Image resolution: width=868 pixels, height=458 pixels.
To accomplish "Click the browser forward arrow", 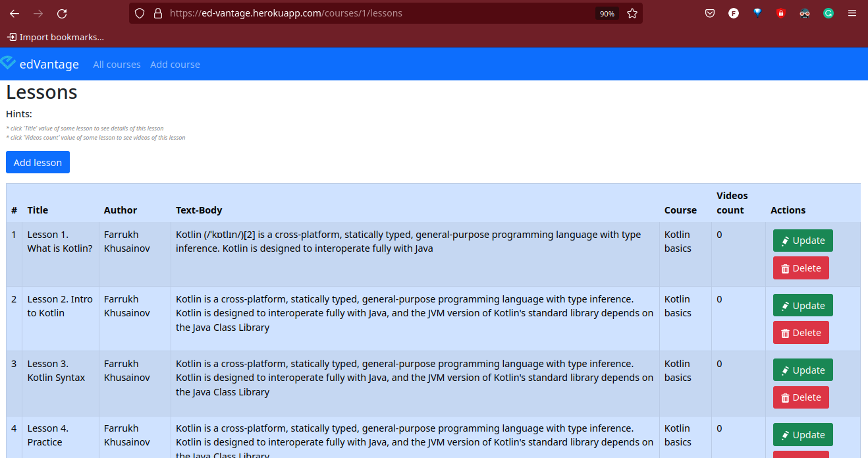I will 38,13.
